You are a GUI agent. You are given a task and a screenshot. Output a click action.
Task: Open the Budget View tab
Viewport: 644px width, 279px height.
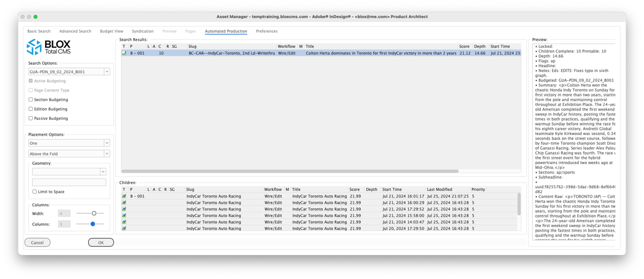coord(112,31)
